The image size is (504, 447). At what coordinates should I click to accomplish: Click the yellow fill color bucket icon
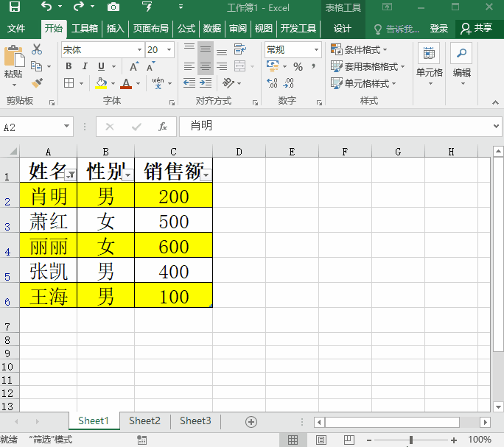[101, 83]
